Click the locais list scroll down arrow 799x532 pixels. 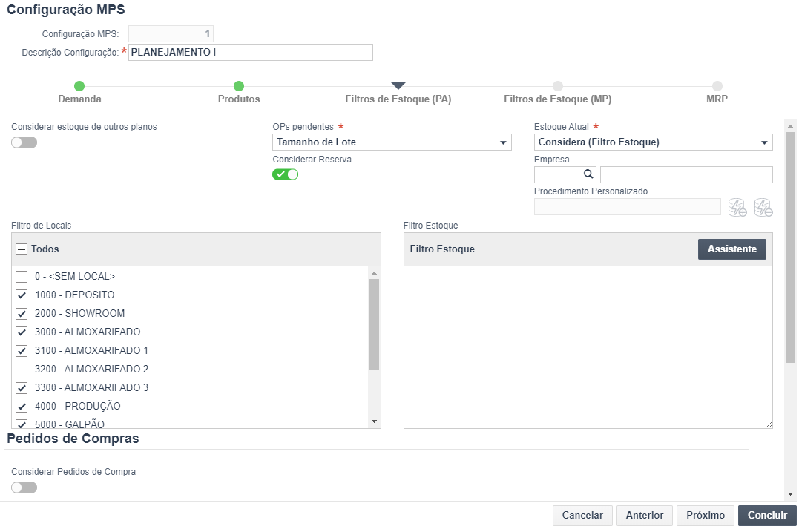(374, 421)
